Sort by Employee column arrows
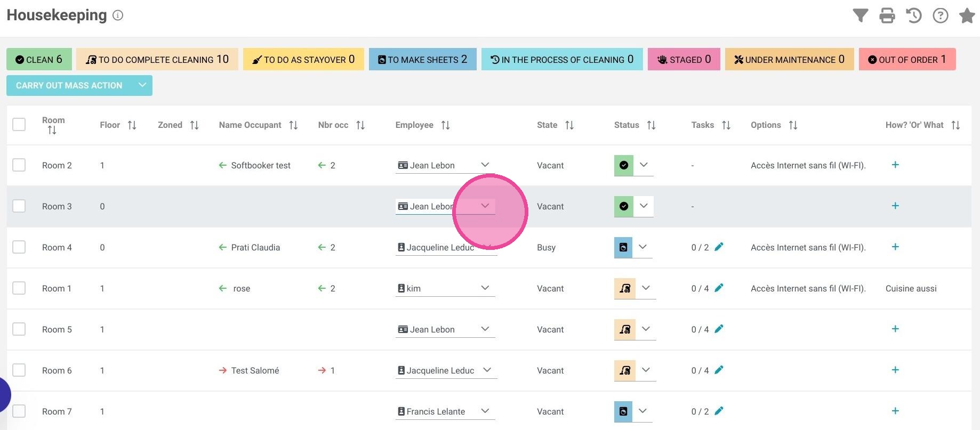The image size is (980, 430). point(446,125)
